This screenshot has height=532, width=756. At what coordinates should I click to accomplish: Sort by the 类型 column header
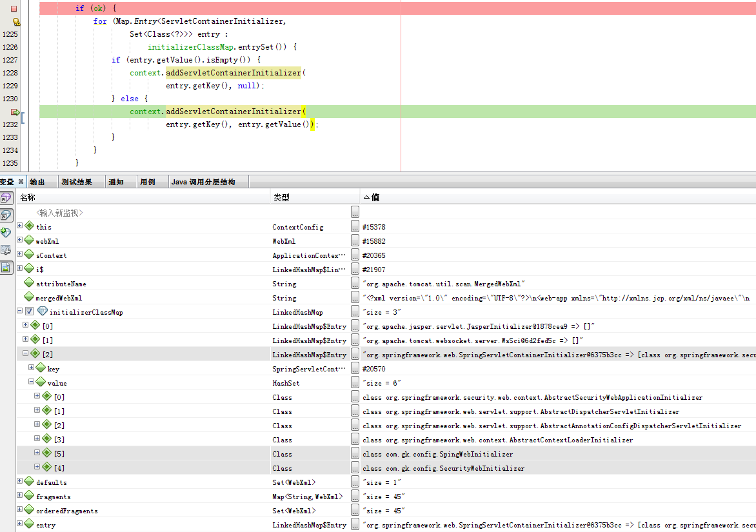[x=315, y=197]
